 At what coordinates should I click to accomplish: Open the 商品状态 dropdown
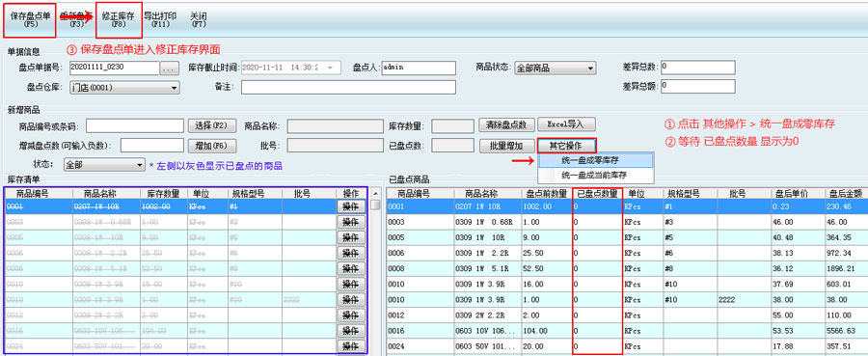point(590,68)
